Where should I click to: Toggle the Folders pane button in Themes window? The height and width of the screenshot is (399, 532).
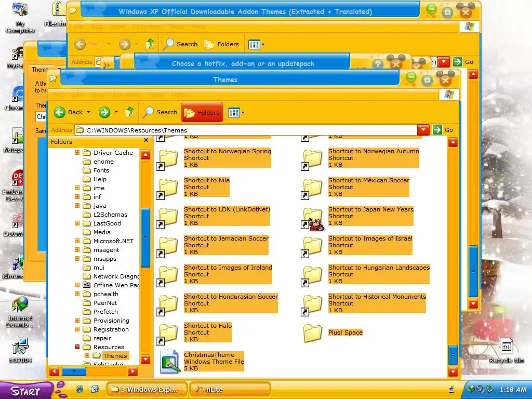click(x=202, y=112)
